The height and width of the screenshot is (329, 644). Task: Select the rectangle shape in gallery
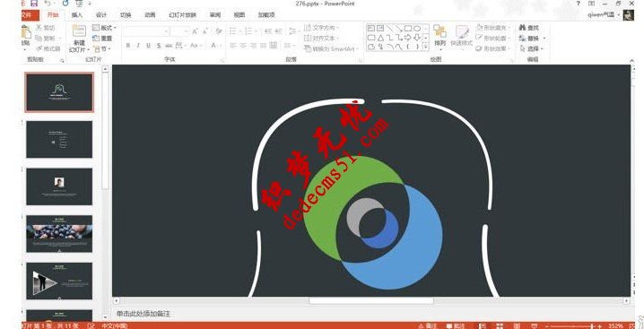click(408, 29)
